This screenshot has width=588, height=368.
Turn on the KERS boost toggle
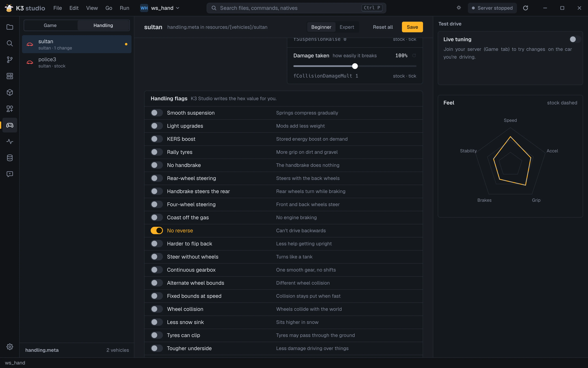tap(157, 139)
